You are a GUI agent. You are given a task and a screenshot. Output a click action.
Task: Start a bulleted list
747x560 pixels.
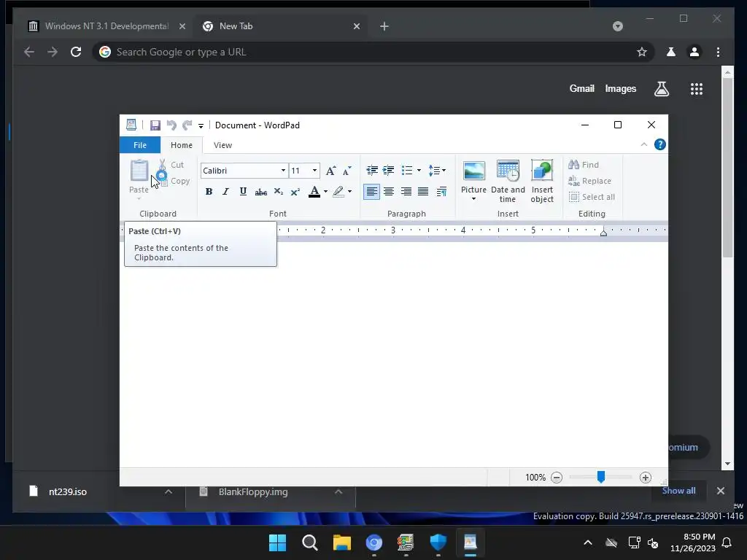click(407, 170)
